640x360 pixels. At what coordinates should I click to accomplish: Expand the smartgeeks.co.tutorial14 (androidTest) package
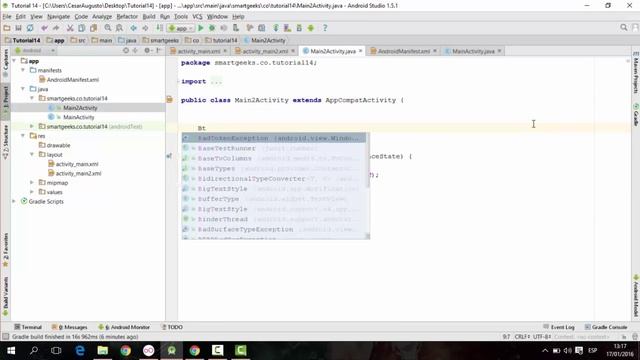pos(32,127)
